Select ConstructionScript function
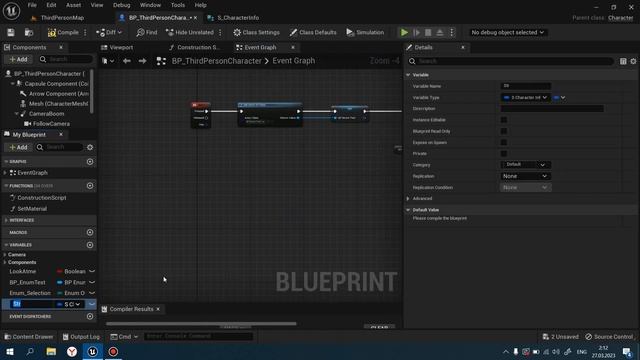Viewport: 640px width, 360px height. point(42,198)
